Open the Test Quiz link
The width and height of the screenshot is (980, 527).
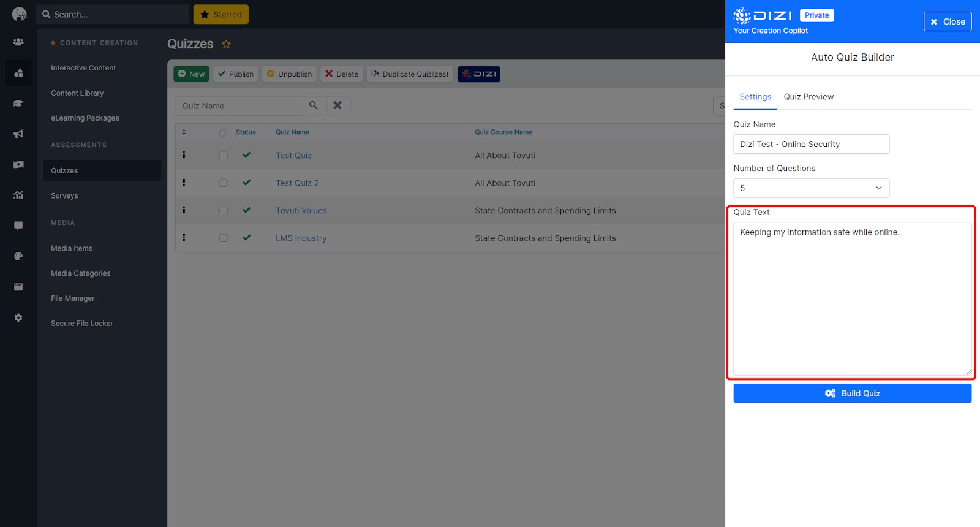293,156
